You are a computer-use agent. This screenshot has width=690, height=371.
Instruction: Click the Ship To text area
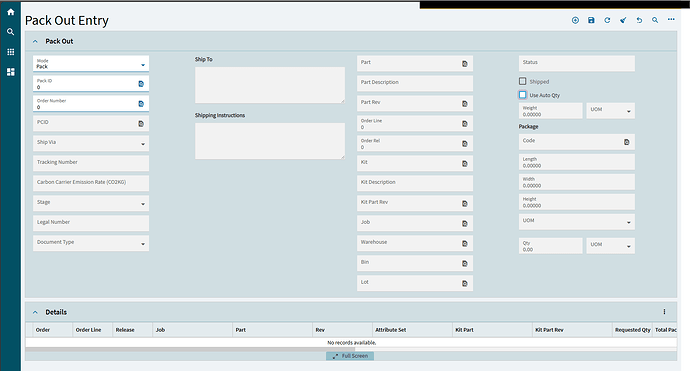pos(270,85)
